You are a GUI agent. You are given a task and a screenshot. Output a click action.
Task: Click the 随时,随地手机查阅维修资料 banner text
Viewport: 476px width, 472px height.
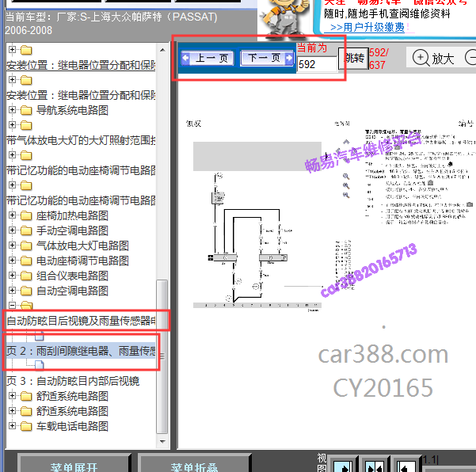(x=387, y=13)
